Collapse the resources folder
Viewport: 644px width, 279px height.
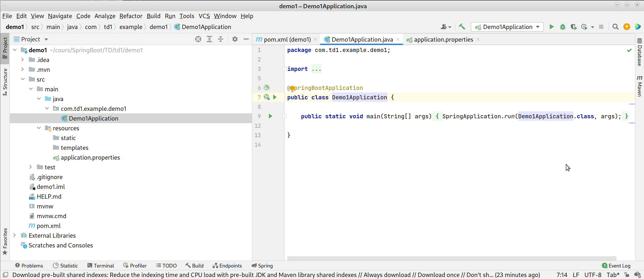tap(39, 128)
